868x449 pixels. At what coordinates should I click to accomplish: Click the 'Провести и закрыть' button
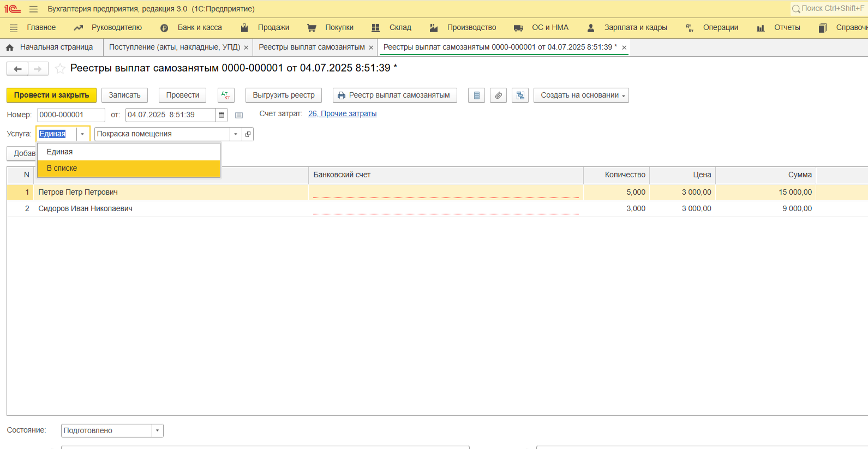point(51,95)
